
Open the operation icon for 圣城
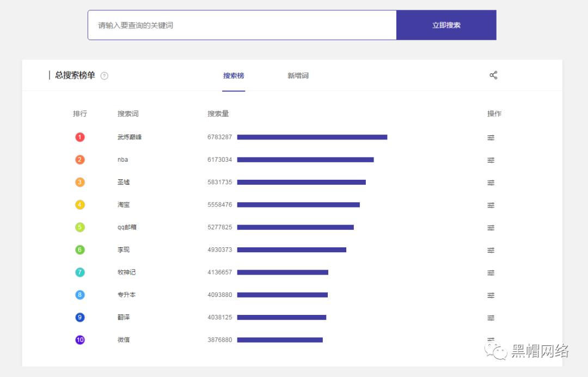pos(491,182)
